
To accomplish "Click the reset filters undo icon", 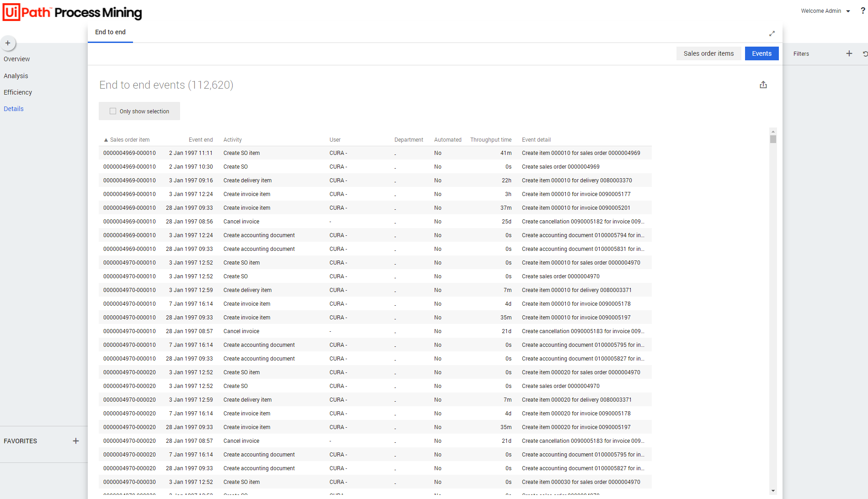I will pyautogui.click(x=865, y=53).
